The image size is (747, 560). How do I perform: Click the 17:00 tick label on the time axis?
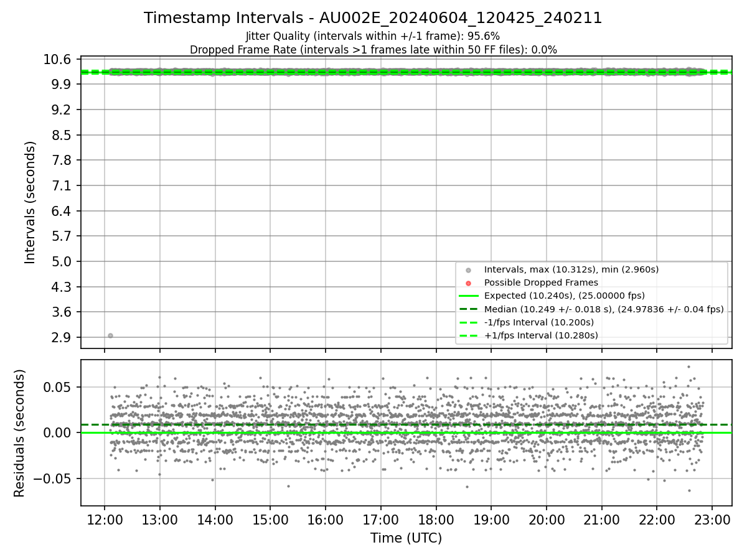tap(381, 520)
